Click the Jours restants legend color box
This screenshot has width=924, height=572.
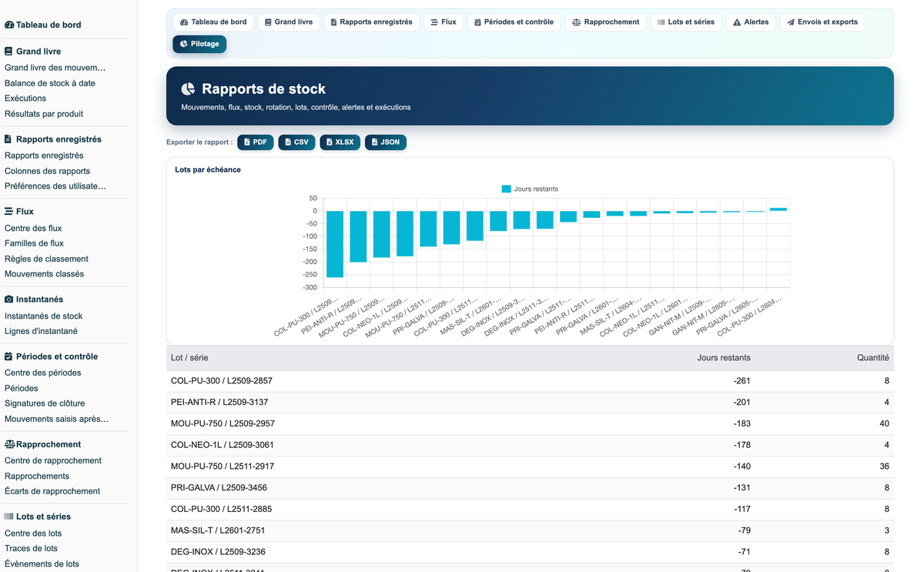coord(506,189)
